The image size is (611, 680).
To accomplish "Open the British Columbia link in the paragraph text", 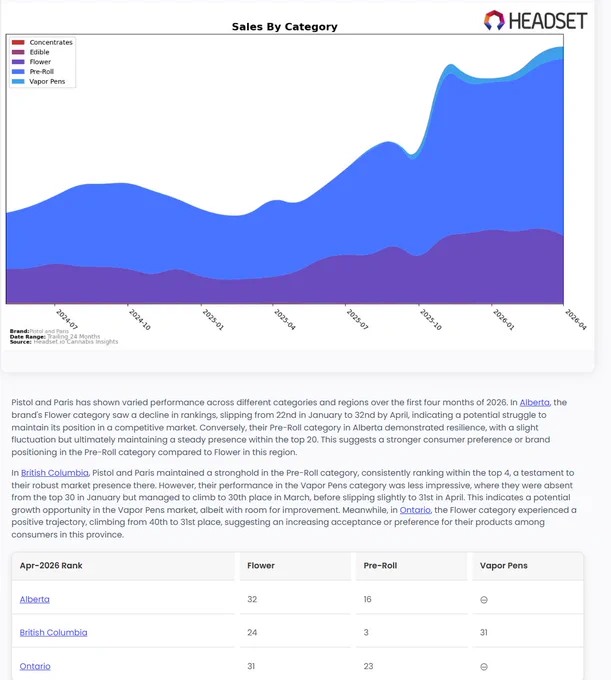I will [x=55, y=473].
